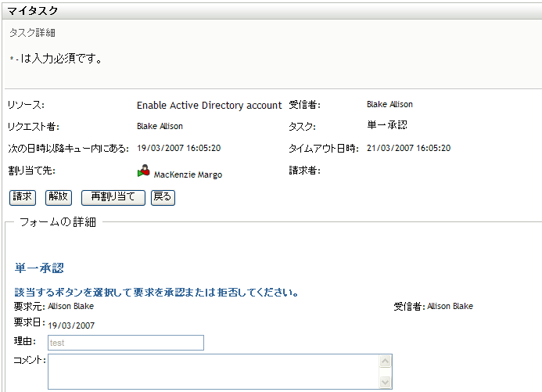Click the 要求日 date 19/03/2007
Viewport: 542px width, 392px height.
pos(71,325)
